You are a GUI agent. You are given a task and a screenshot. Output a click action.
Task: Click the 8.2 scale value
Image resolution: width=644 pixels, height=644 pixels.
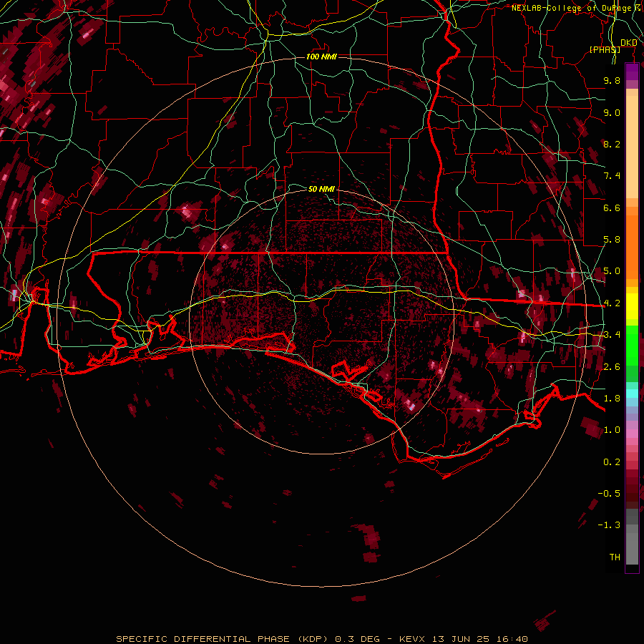(x=612, y=144)
